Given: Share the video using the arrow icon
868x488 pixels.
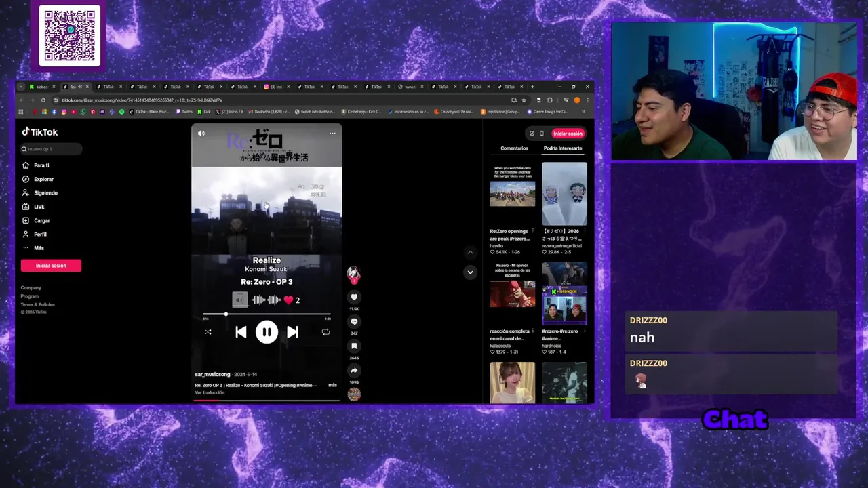Looking at the screenshot, I should (354, 370).
